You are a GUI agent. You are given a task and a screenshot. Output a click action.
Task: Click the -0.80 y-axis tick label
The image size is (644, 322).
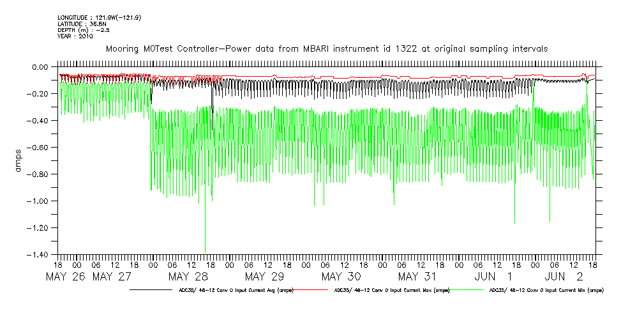40,174
